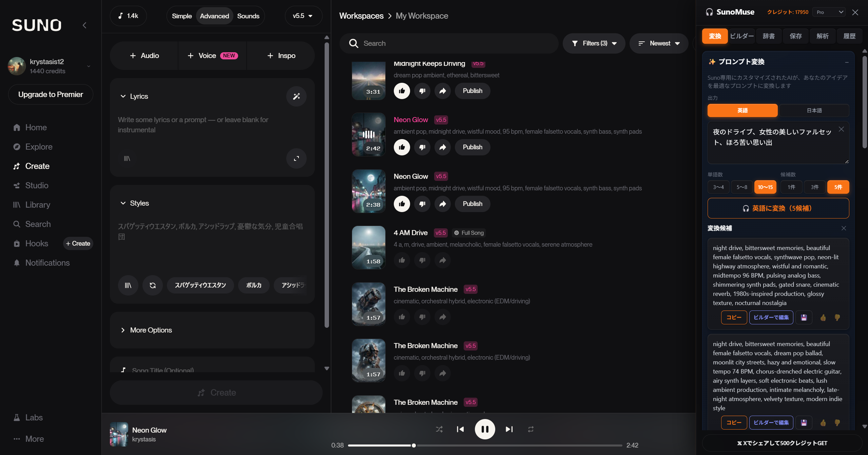868x455 pixels.
Task: Expand the krystasis12 account menu
Action: (x=51, y=66)
